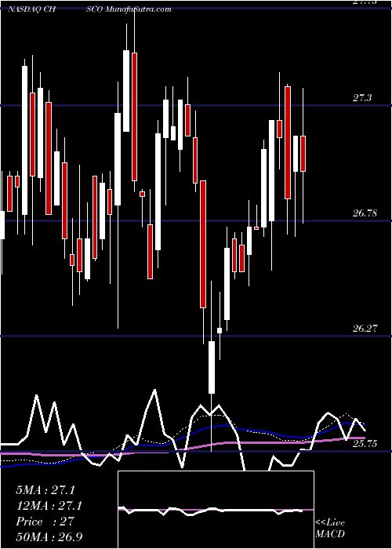Screen dimensions: 392x549
Task: Click the Price : 27 text
Action: [45, 522]
